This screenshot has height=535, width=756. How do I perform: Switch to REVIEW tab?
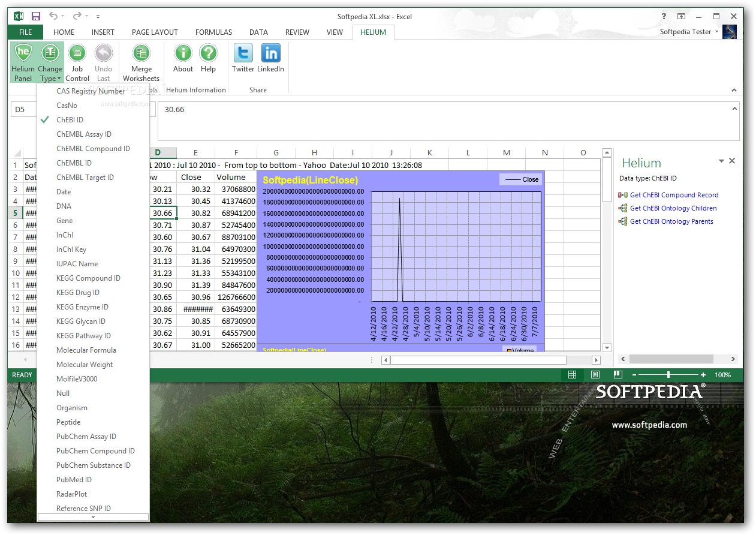pyautogui.click(x=297, y=32)
